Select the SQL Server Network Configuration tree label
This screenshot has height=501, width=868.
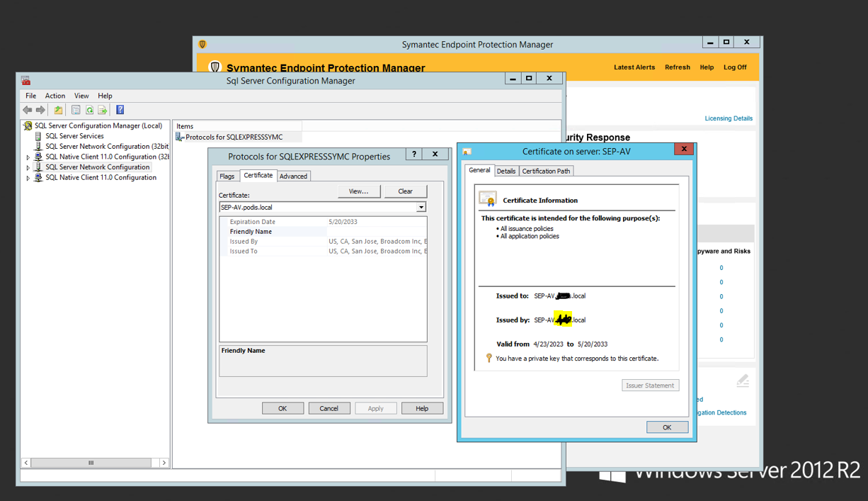point(98,167)
